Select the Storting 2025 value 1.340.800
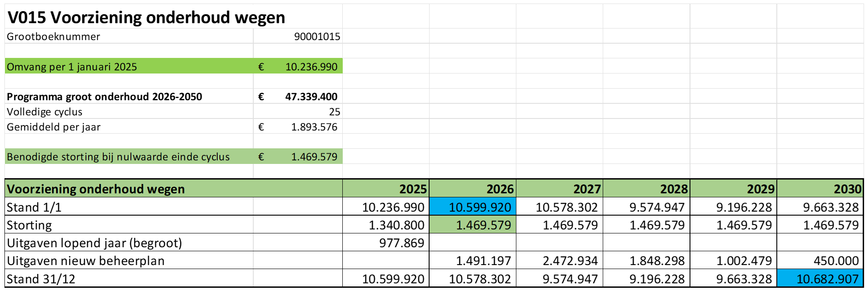This screenshot has height=290, width=868. pyautogui.click(x=396, y=225)
